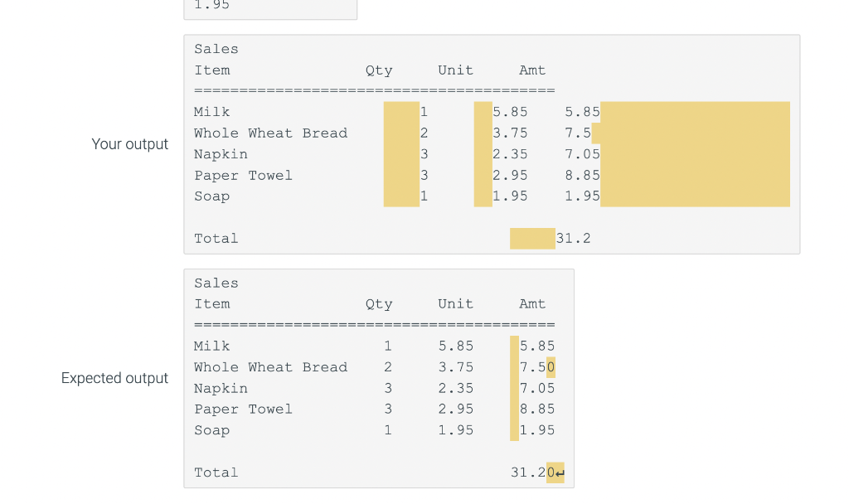Select "Total" label in Expected output block
Image resolution: width=849 pixels, height=504 pixels.
216,472
